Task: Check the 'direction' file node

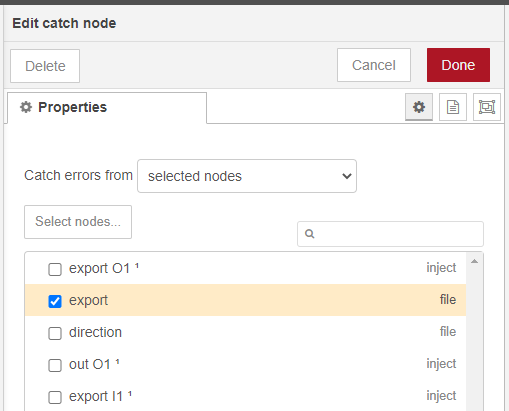Action: tap(55, 333)
